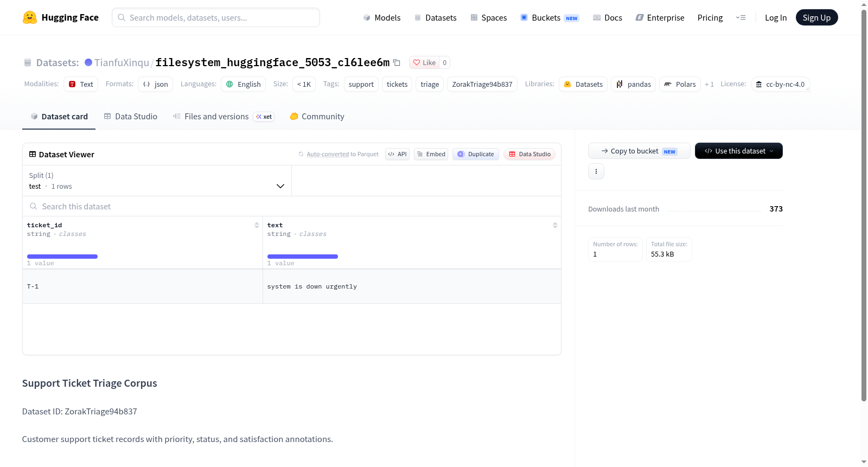This screenshot has width=868, height=467.
Task: Click the Data Studio button in the viewer header
Action: coord(529,154)
